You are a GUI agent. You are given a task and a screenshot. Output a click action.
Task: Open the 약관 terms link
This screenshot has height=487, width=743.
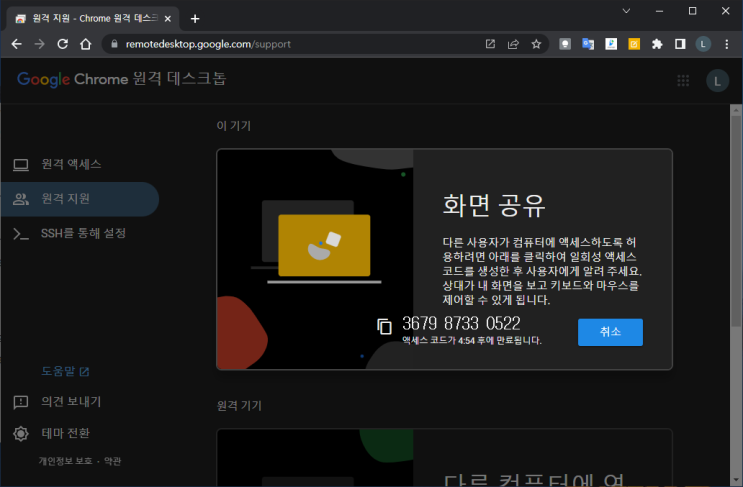point(112,461)
